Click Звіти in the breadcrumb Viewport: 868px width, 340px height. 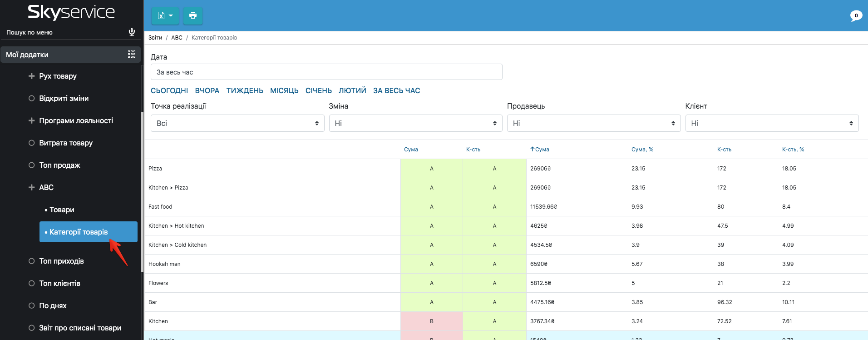click(x=155, y=38)
